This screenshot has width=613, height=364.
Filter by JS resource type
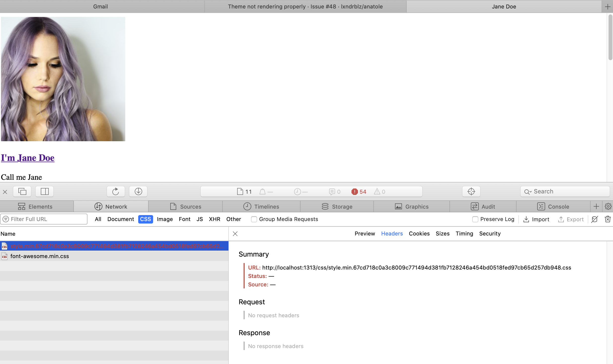tap(200, 219)
